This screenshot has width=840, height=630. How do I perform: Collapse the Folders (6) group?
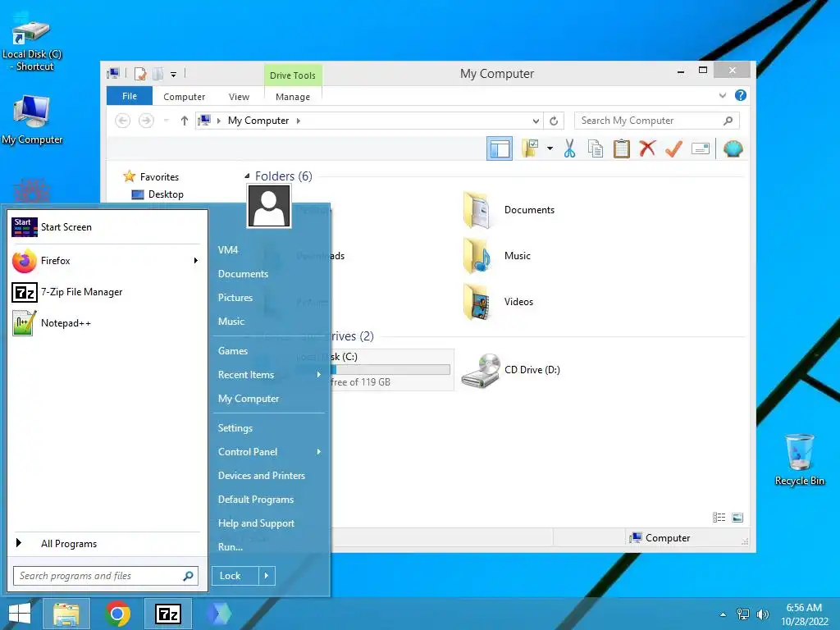(x=247, y=176)
